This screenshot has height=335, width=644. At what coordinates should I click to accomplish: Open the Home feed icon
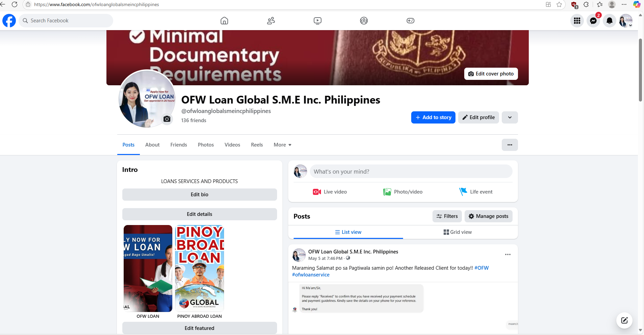[x=224, y=21]
